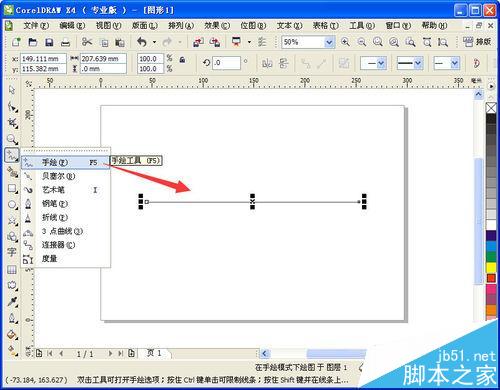500x390 pixels.
Task: Click the x position input field
Action: pos(43,59)
